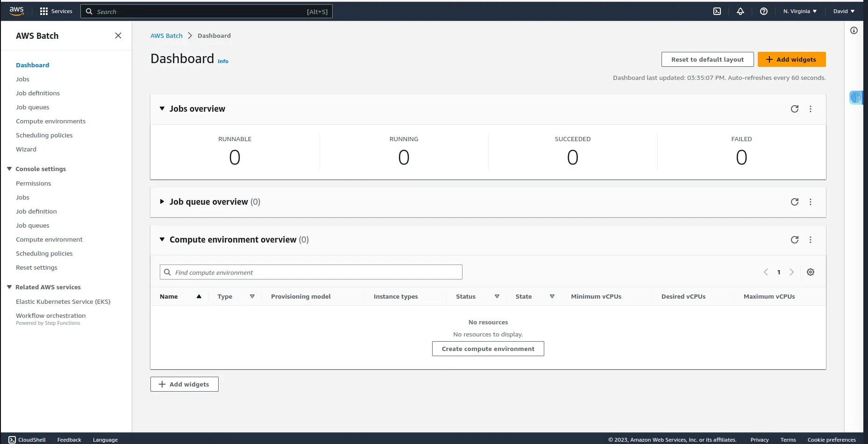Viewport: 868px width, 444px height.
Task: Collapse the Jobs overview section
Action: pos(162,108)
